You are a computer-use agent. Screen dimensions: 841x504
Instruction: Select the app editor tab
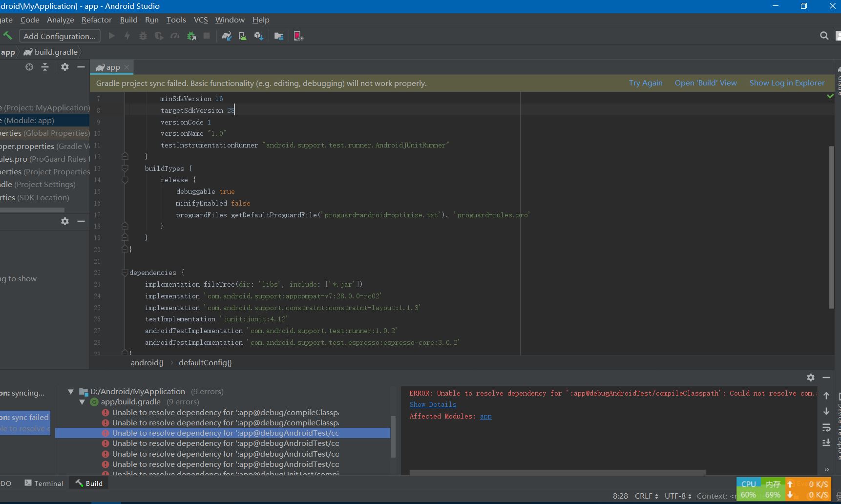coord(112,67)
